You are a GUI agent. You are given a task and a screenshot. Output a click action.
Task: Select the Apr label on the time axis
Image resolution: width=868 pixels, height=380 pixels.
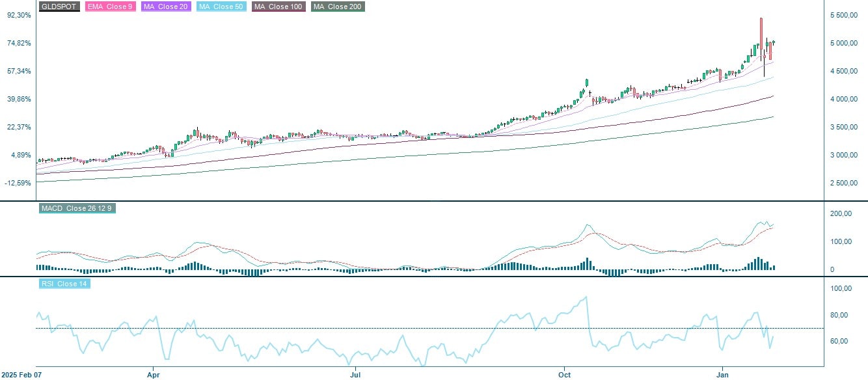pyautogui.click(x=154, y=375)
